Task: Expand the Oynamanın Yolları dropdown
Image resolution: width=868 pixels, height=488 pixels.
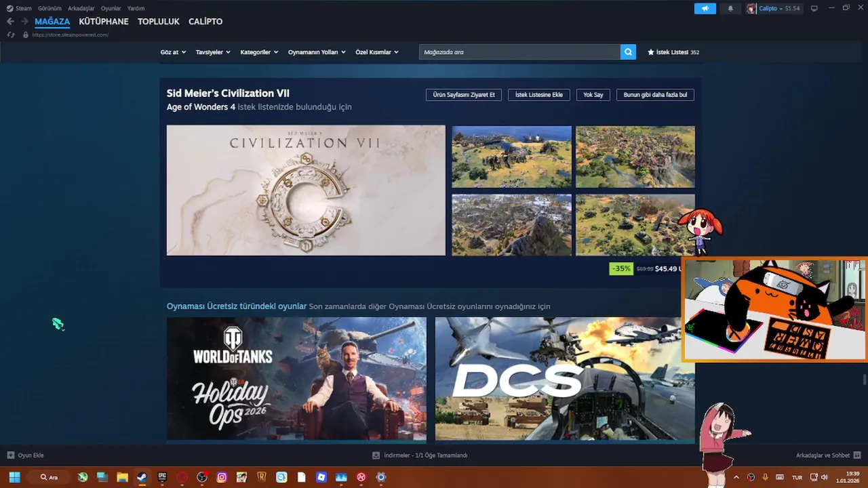Action: pyautogui.click(x=317, y=52)
